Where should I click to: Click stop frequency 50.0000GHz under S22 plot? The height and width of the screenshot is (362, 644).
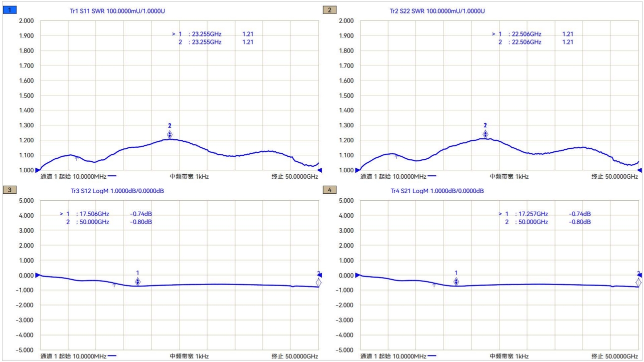[614, 176]
